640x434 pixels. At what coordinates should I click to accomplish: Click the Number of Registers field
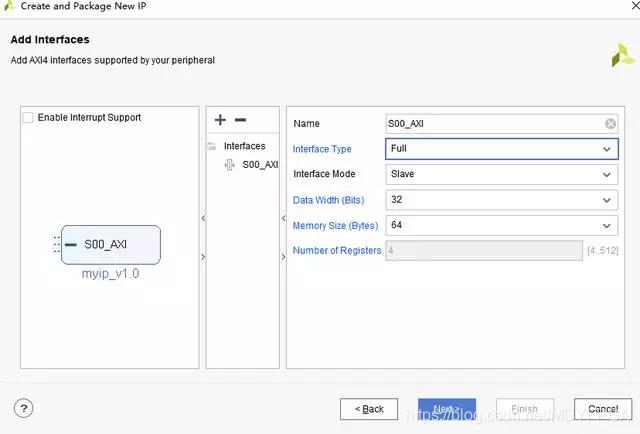[x=484, y=250]
